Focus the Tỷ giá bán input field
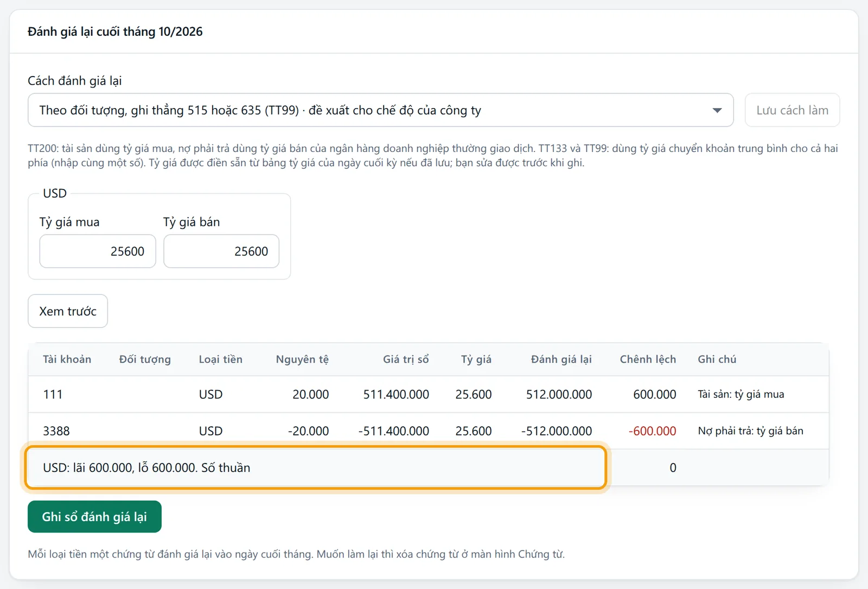The height and width of the screenshot is (589, 868). click(x=221, y=251)
